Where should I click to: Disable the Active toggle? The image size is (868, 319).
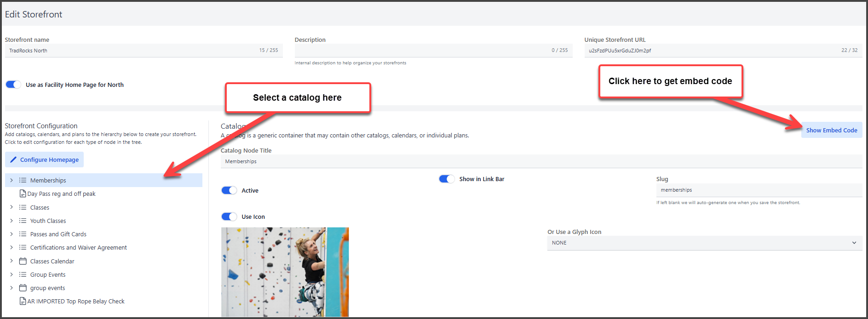point(229,190)
